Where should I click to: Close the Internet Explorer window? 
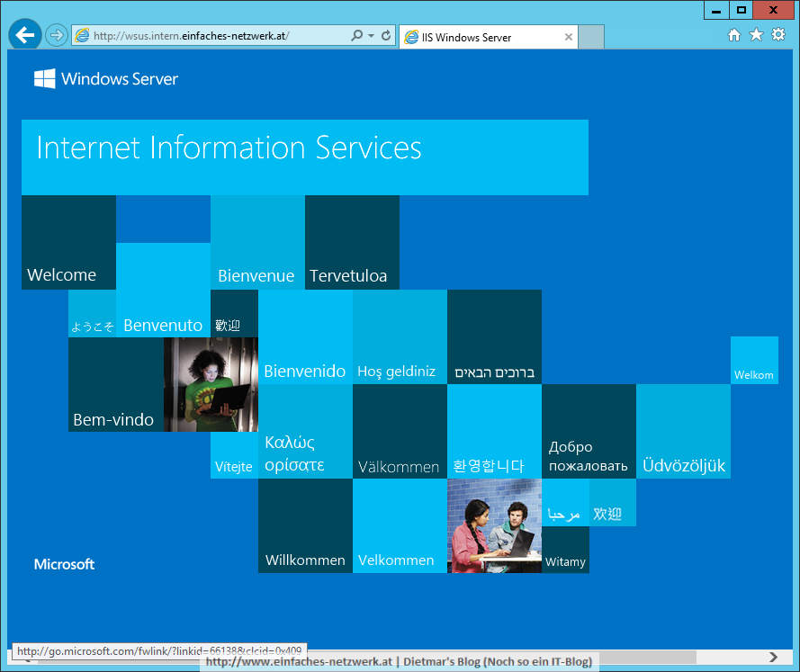[x=774, y=10]
